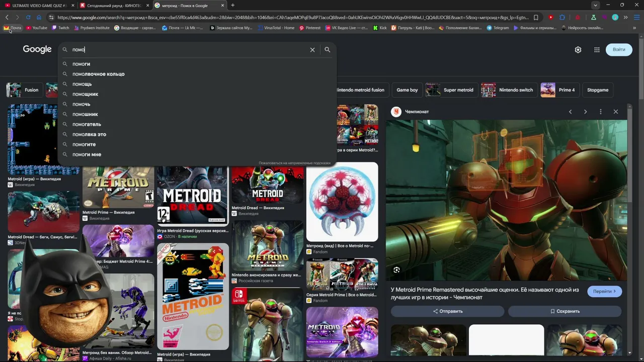644x362 pixels.
Task: Choose suggestion "помоги мне"
Action: point(197,154)
